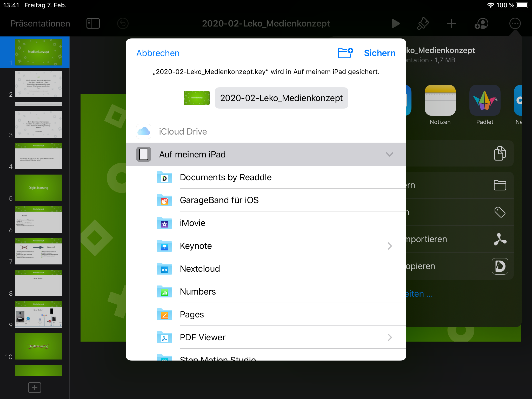Viewport: 532px width, 399px height.
Task: Collapse the Auf meinem iPad section
Action: click(390, 154)
